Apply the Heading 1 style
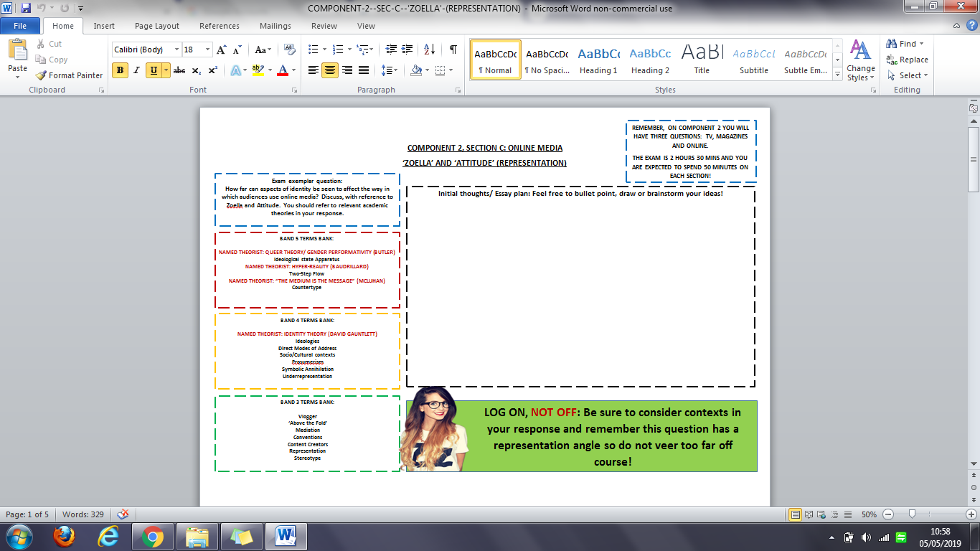 click(x=598, y=60)
